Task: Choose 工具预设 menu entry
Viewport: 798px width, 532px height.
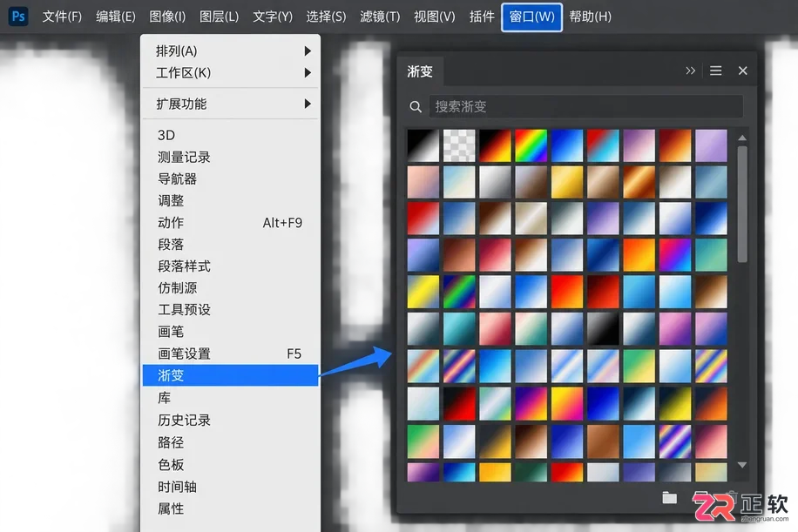Action: pyautogui.click(x=231, y=309)
